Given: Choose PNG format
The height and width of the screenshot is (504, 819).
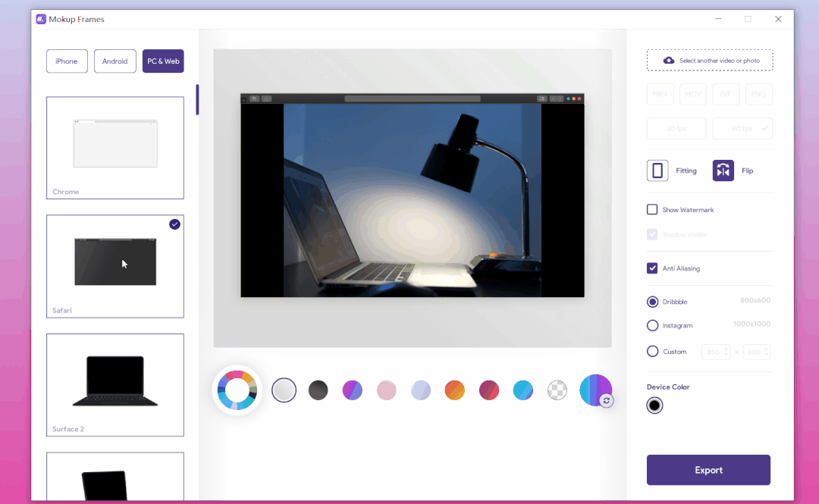Looking at the screenshot, I should coord(758,94).
